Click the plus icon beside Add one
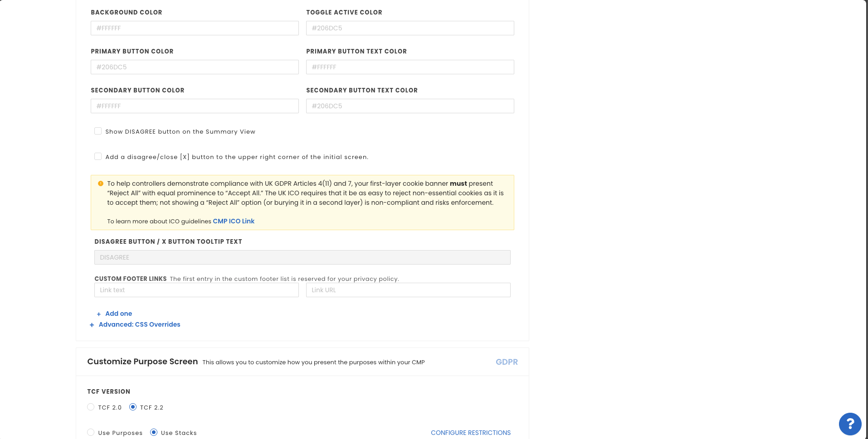The width and height of the screenshot is (868, 439). coord(98,314)
